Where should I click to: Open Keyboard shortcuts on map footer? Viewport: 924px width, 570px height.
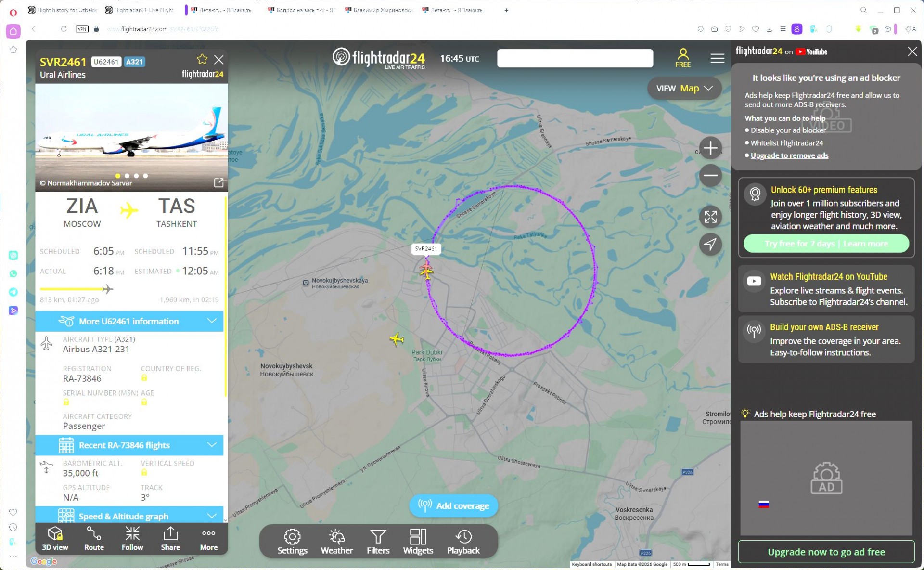[x=591, y=564]
